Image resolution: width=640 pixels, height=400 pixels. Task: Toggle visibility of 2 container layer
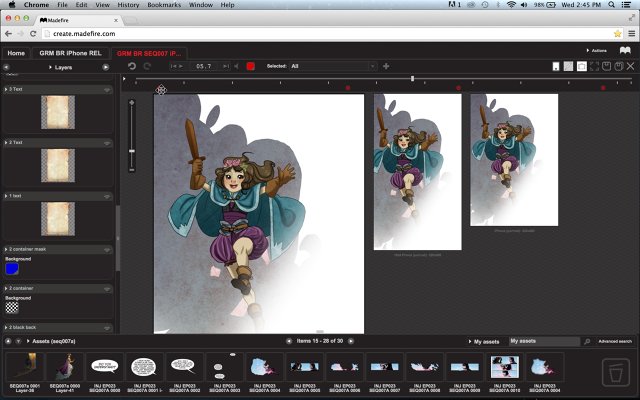click(x=107, y=289)
